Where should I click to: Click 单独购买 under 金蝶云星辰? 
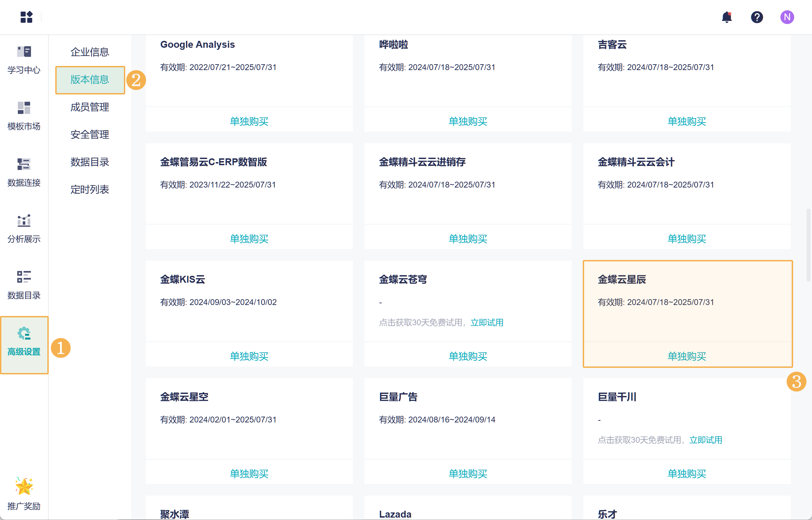tap(686, 356)
